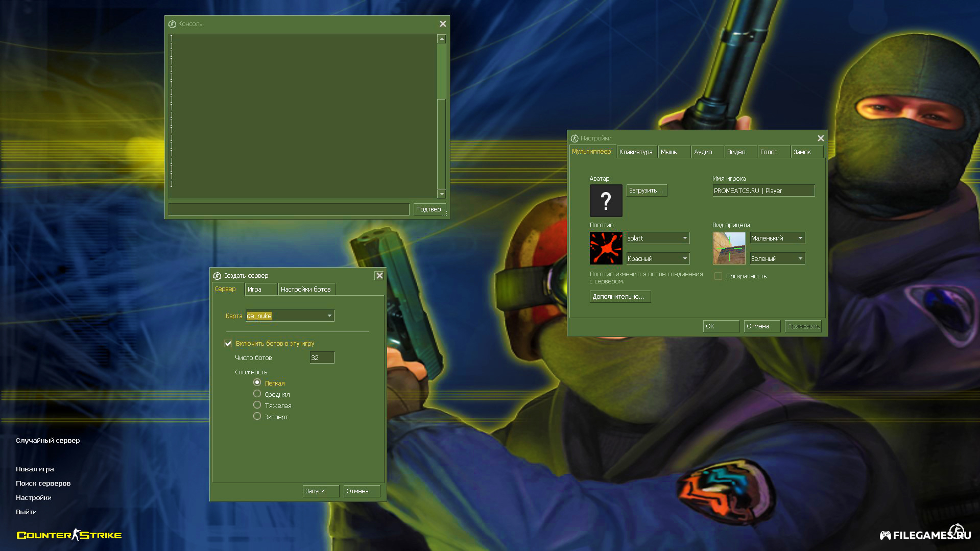Close the Консоль window
The width and height of the screenshot is (980, 551).
coord(443,24)
